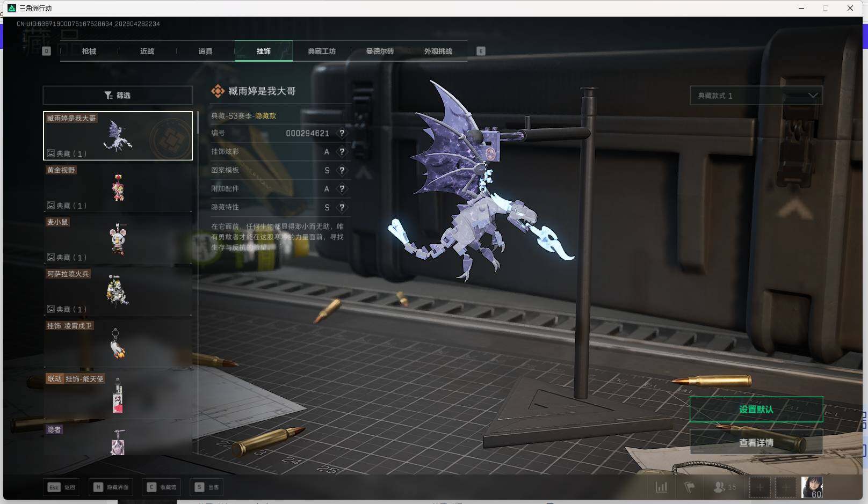The height and width of the screenshot is (504, 868).
Task: Show help for 挂饰炫彩 rating
Action: point(342,152)
